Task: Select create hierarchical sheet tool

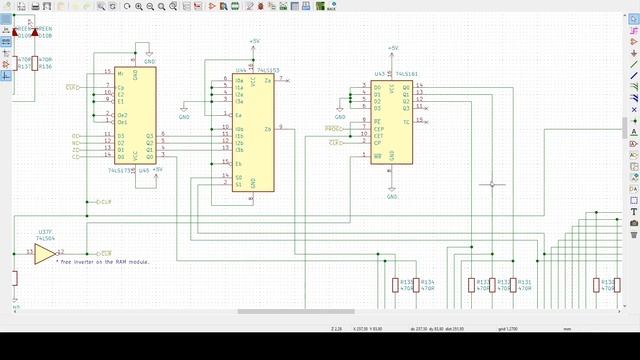Action: (634, 167)
